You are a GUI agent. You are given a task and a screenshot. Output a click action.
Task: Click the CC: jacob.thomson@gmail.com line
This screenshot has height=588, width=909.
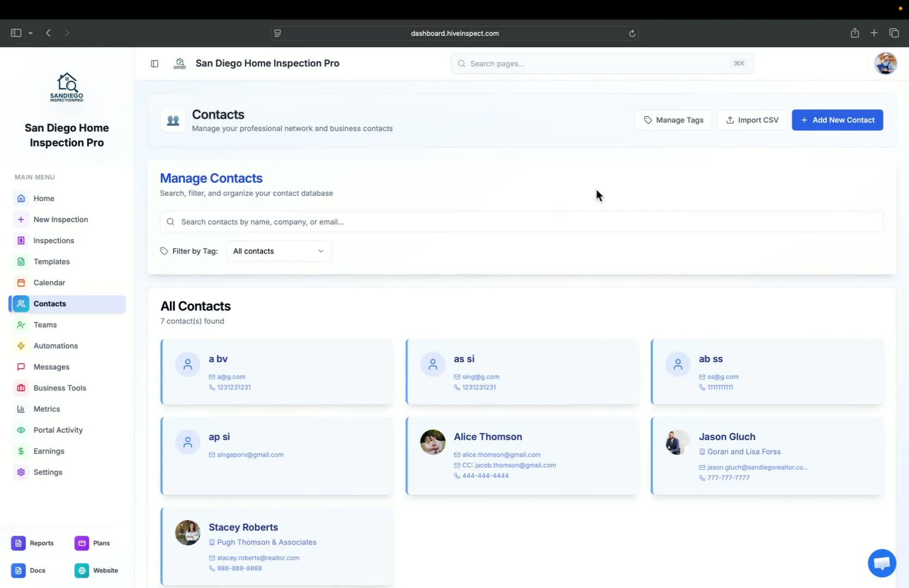pos(509,465)
